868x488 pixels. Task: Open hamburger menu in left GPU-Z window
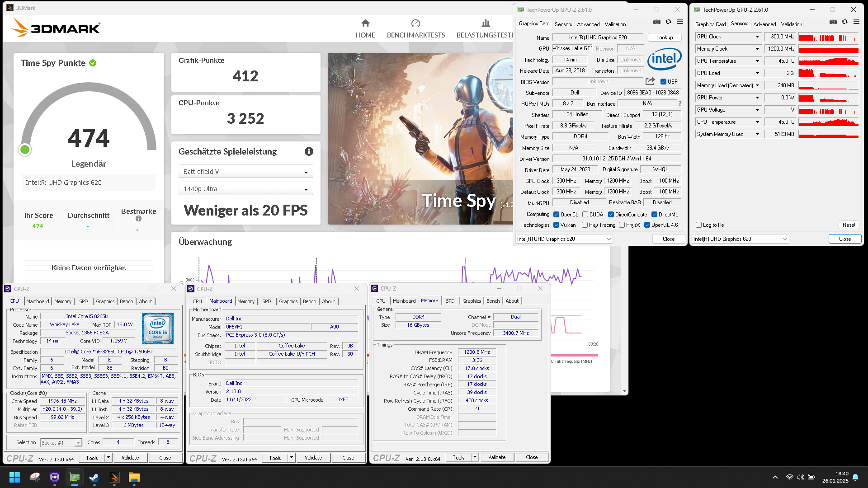coord(680,22)
